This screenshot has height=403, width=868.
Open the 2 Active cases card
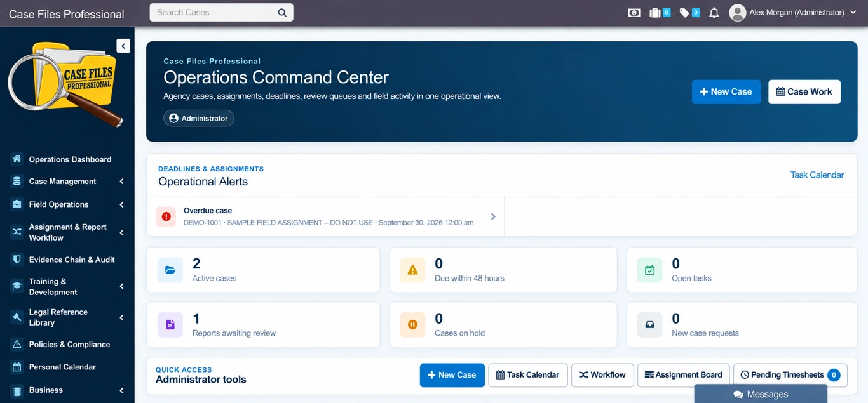[263, 270]
